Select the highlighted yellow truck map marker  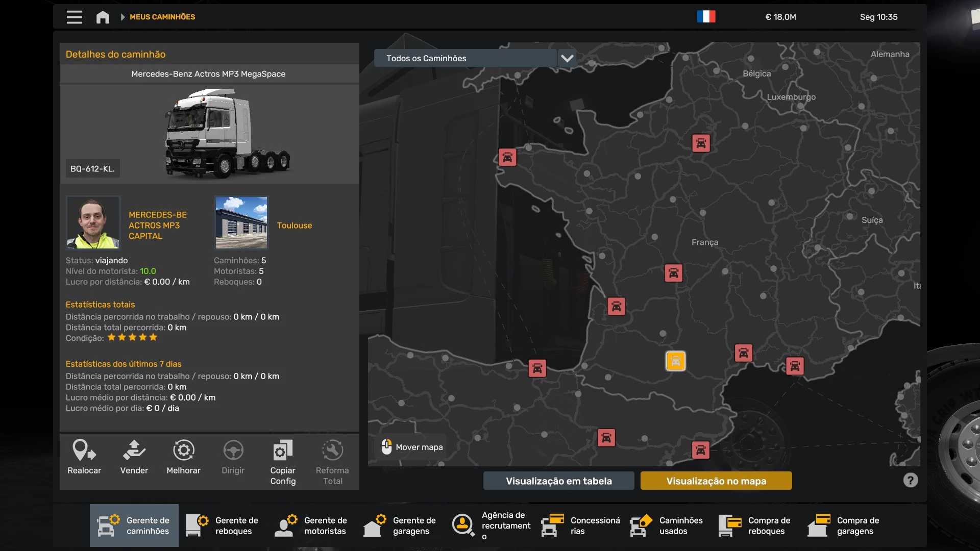click(675, 361)
